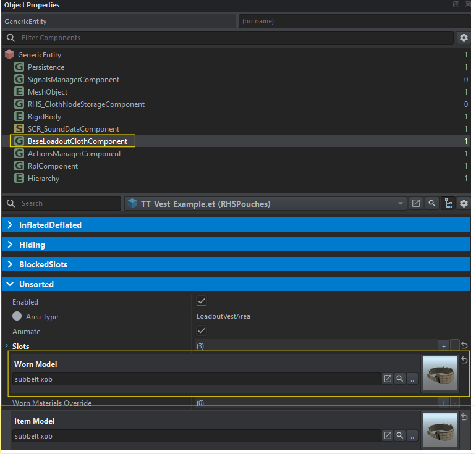Browse for Worn Model with '..' button
Viewport: 476px width, 454px height.
tap(412, 379)
